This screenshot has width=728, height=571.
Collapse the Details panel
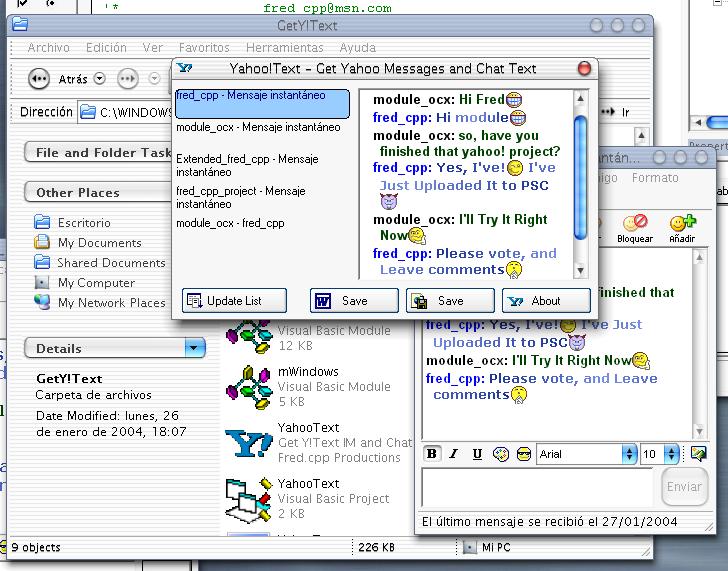(194, 348)
